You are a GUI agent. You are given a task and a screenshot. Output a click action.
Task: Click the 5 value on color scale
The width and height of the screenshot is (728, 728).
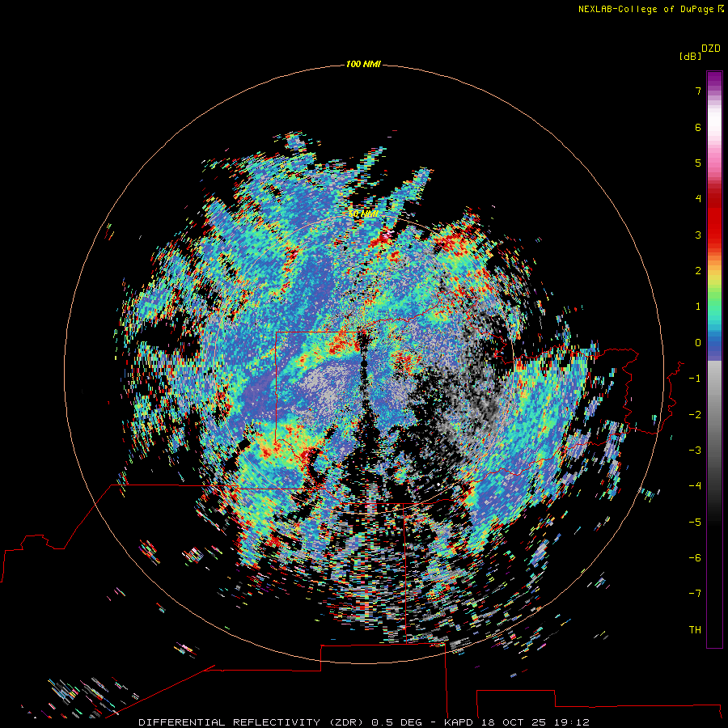pos(698,163)
